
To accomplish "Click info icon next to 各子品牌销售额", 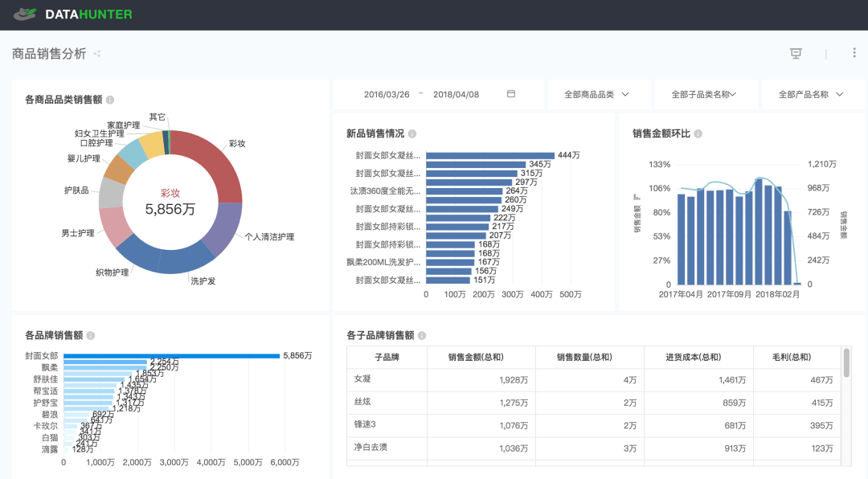I will pos(422,335).
